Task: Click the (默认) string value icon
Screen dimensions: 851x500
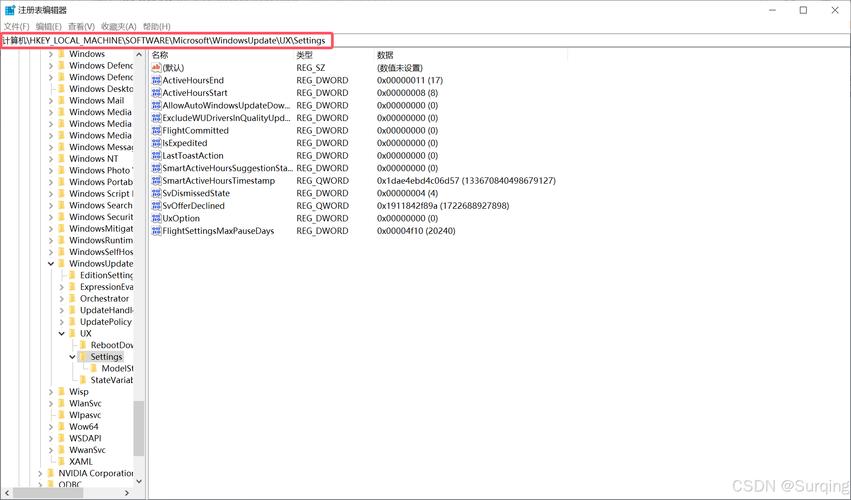Action: pos(156,68)
